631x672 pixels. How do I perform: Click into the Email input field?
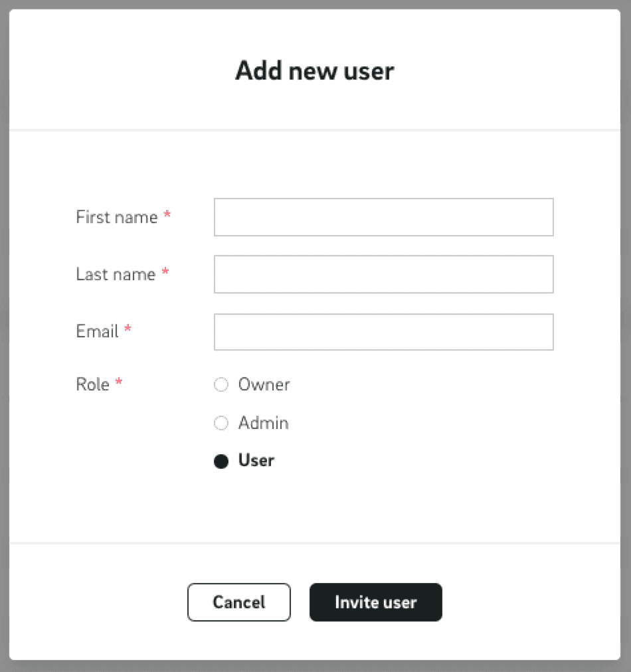[x=383, y=331]
